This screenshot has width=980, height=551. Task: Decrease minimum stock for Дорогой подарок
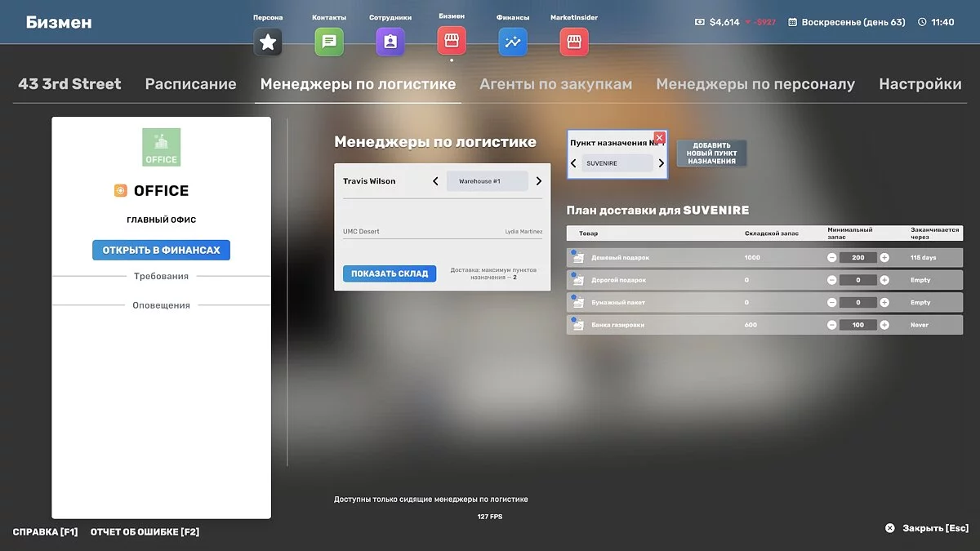(832, 280)
